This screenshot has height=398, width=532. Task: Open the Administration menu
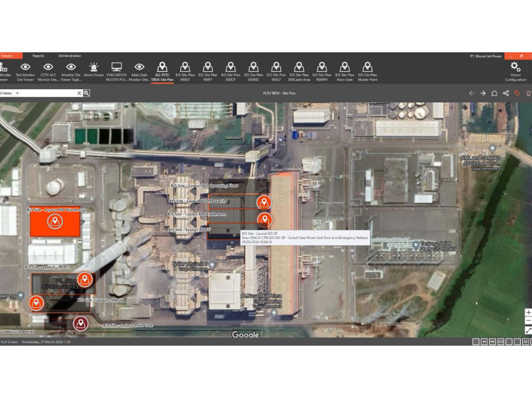pos(70,55)
